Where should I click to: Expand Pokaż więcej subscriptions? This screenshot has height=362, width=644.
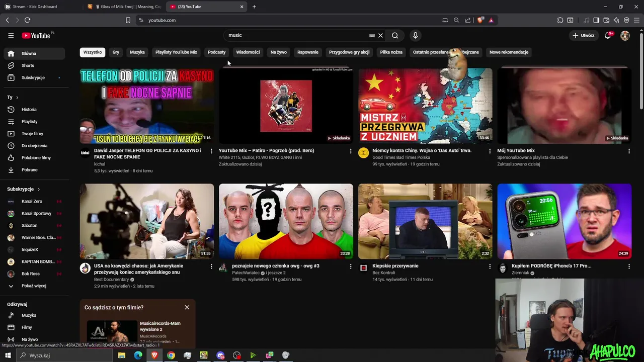point(34,286)
